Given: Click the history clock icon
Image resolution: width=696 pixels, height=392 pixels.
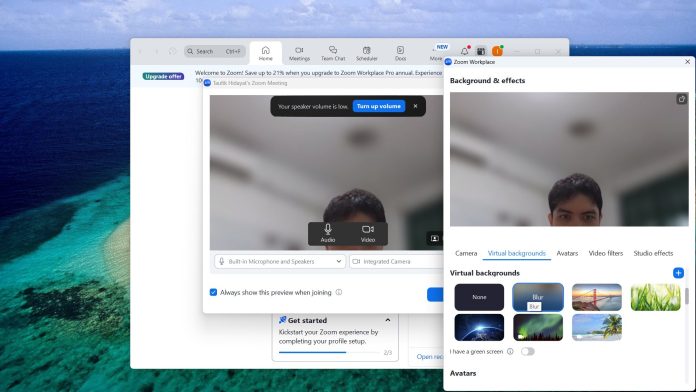Looking at the screenshot, I should point(172,51).
